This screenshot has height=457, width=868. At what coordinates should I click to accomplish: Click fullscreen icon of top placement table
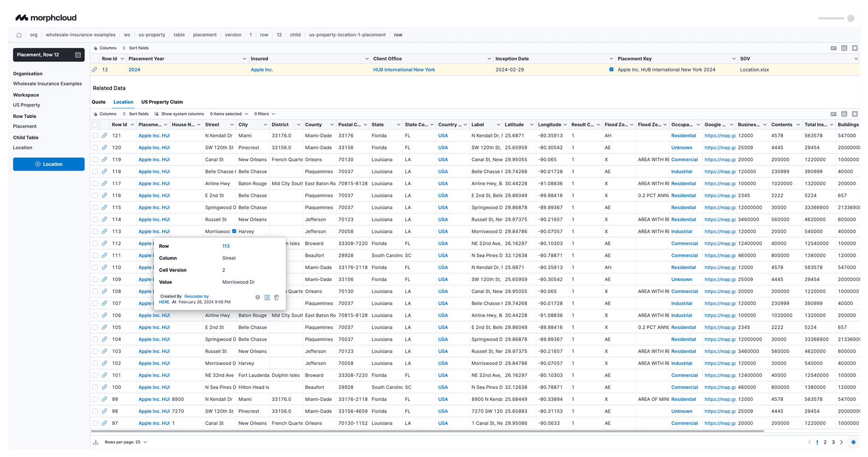pos(855,48)
